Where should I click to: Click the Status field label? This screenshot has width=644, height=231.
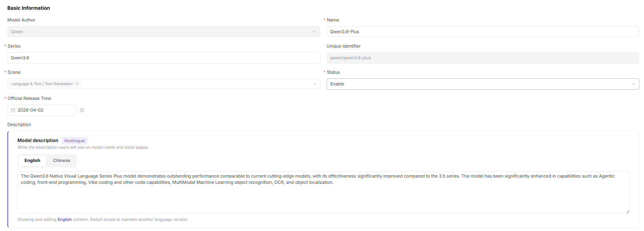(x=333, y=72)
